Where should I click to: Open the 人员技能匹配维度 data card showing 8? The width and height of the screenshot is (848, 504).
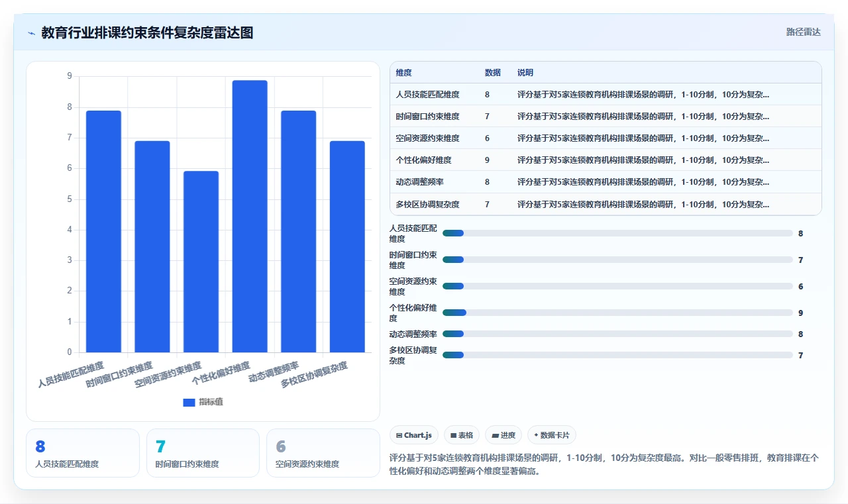pos(83,453)
